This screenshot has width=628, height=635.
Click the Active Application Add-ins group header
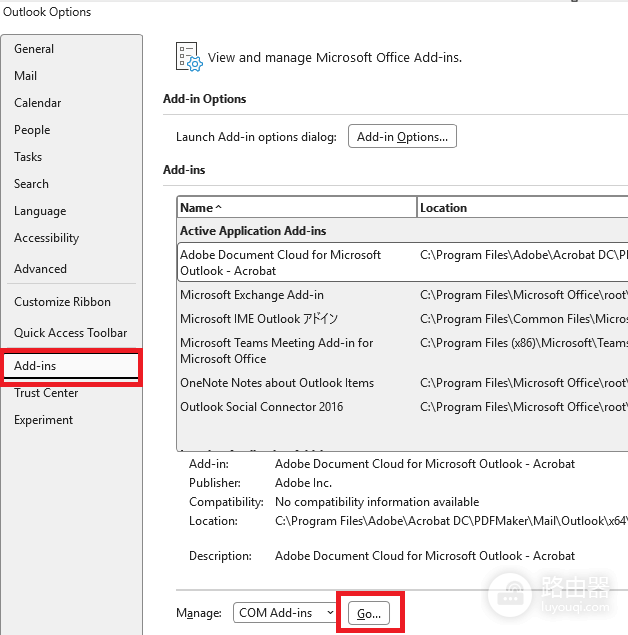pos(253,231)
